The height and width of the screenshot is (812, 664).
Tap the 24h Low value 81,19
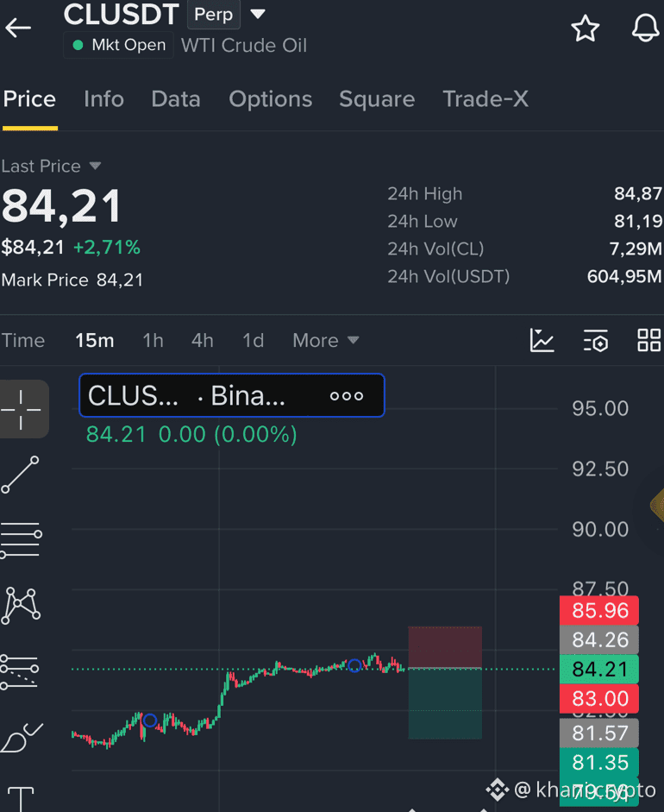[x=637, y=222]
